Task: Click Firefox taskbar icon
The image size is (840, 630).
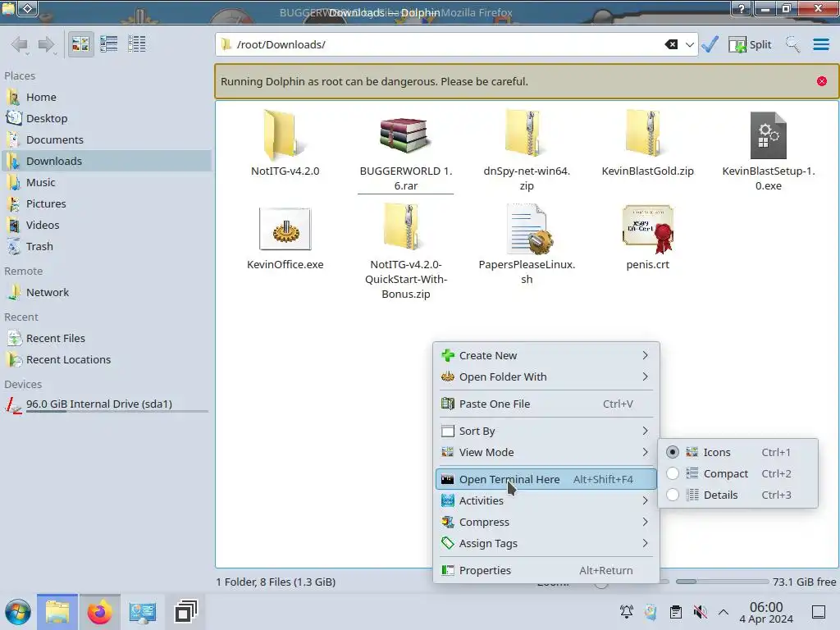Action: (99, 612)
